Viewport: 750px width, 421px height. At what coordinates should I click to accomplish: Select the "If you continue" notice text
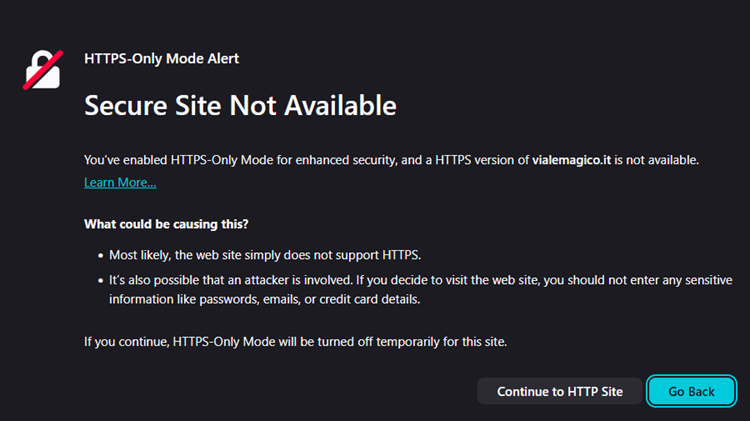(295, 342)
